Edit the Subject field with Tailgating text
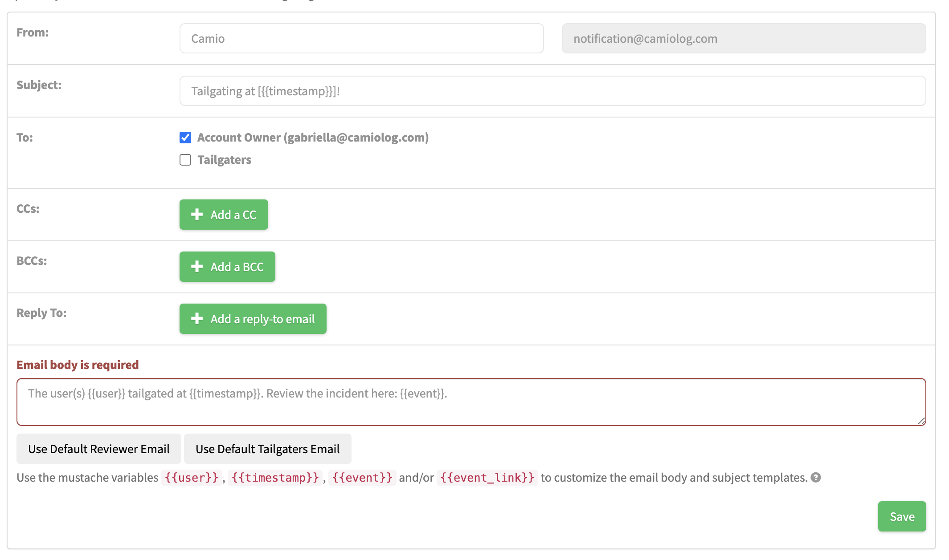 coord(552,91)
